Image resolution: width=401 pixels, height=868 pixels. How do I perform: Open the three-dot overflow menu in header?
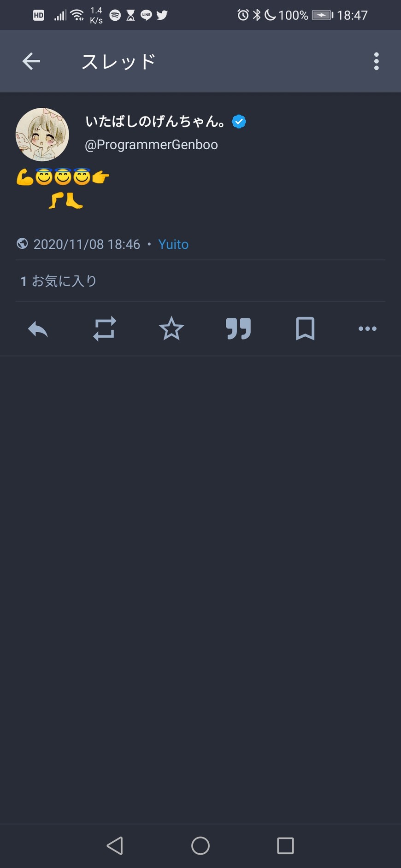376,61
